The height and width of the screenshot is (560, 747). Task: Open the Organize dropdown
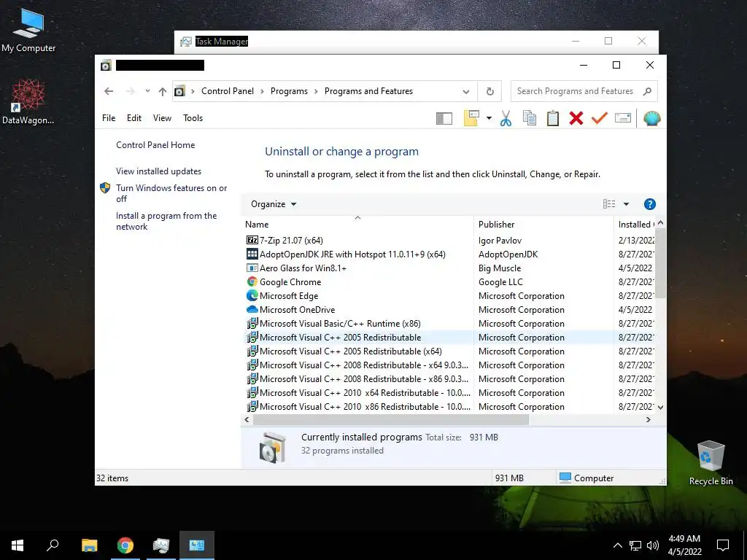click(x=274, y=204)
